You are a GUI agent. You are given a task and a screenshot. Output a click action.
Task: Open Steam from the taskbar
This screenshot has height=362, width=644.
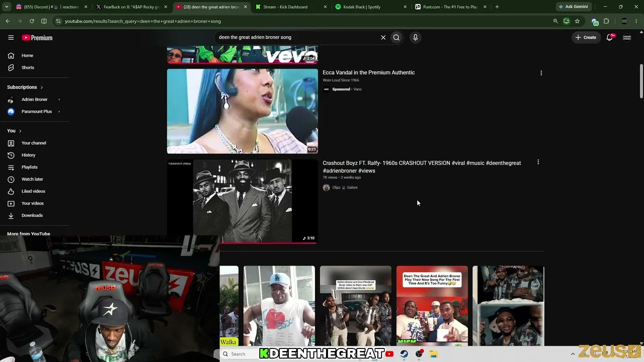(x=404, y=354)
